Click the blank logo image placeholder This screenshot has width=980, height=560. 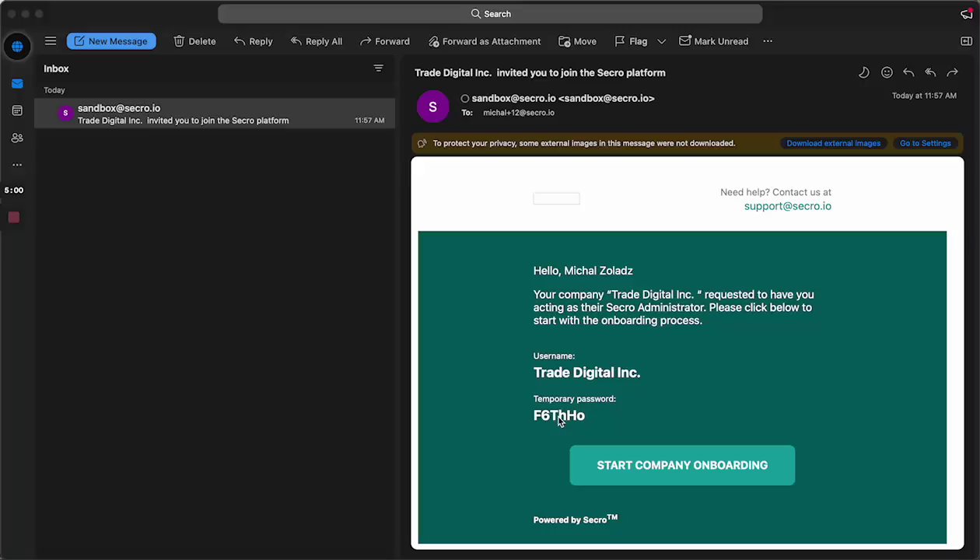[x=556, y=199]
